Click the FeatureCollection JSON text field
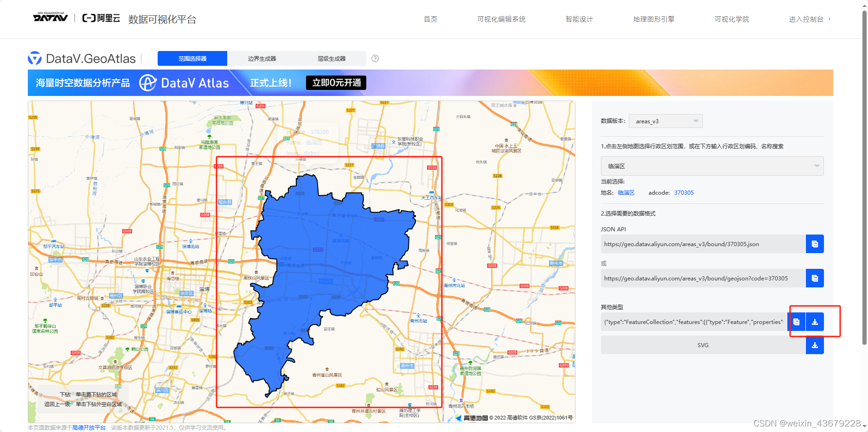Image resolution: width=868 pixels, height=432 pixels. click(694, 322)
